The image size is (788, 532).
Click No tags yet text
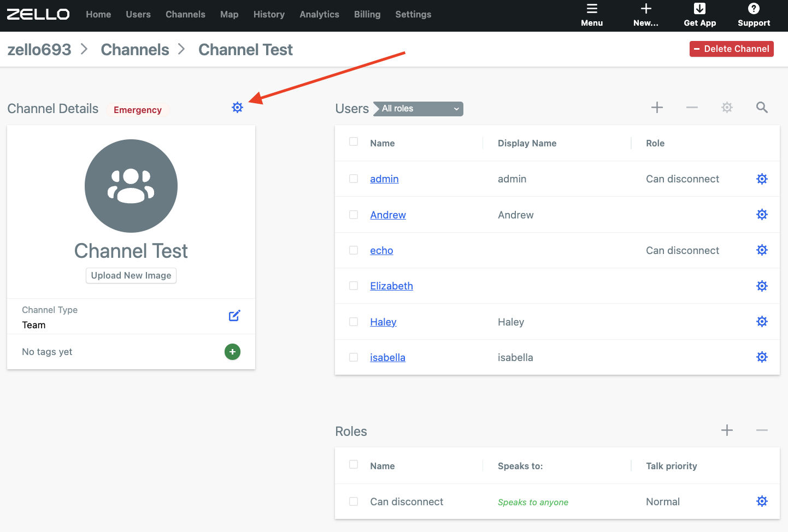pos(47,352)
